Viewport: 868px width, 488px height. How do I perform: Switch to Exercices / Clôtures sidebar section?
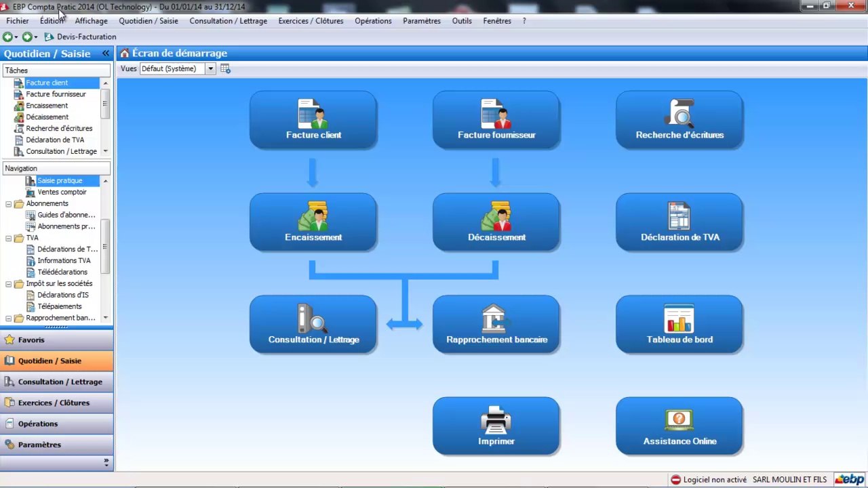pyautogui.click(x=56, y=403)
